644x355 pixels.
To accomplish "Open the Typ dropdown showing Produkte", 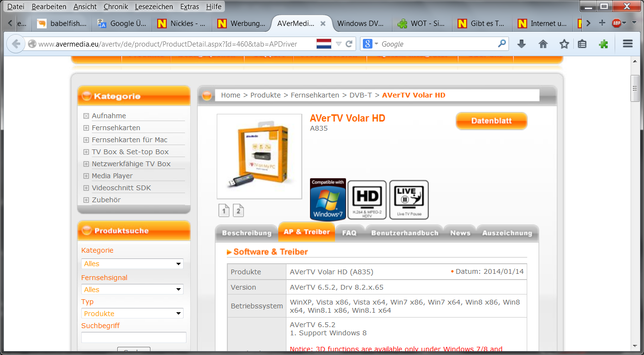I will tap(132, 314).
